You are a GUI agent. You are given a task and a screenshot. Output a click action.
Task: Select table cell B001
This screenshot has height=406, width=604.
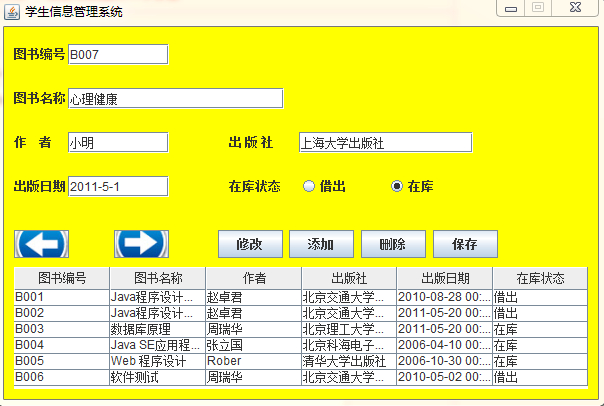pos(62,297)
